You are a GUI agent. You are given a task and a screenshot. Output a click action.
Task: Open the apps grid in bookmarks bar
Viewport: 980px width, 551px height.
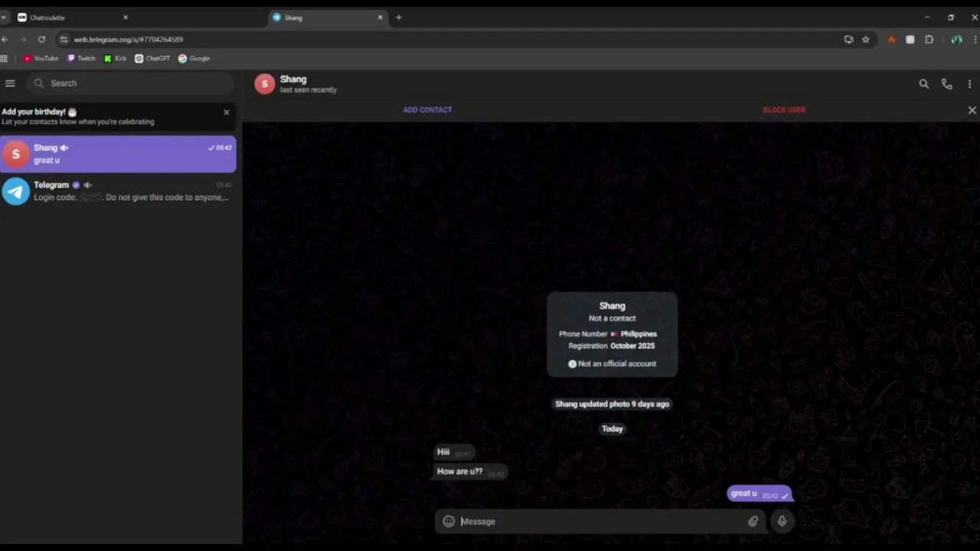pyautogui.click(x=4, y=58)
